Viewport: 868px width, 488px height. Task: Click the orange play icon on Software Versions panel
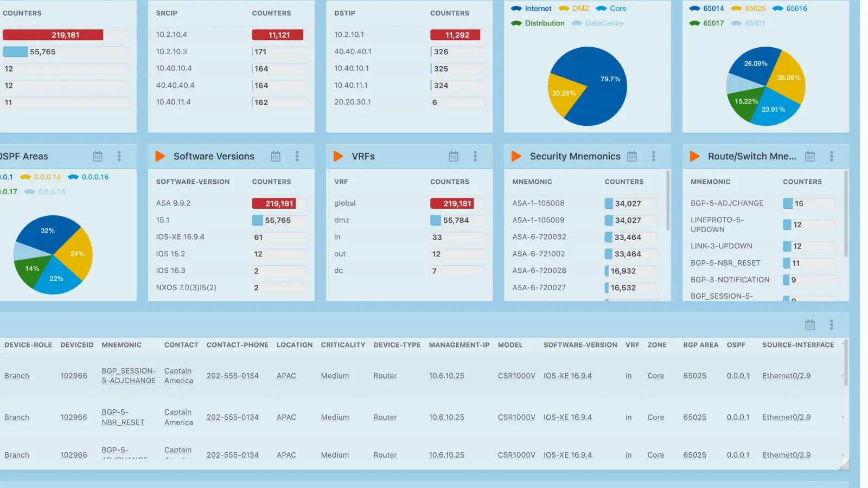point(159,156)
